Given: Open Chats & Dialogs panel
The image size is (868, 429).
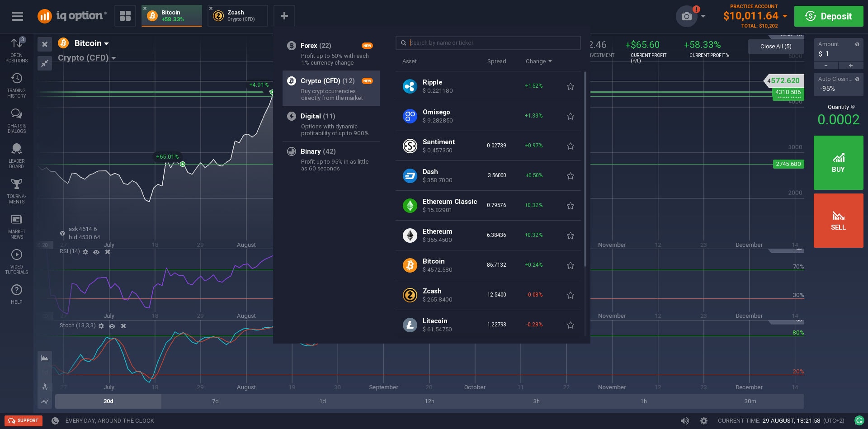Looking at the screenshot, I should pyautogui.click(x=17, y=121).
